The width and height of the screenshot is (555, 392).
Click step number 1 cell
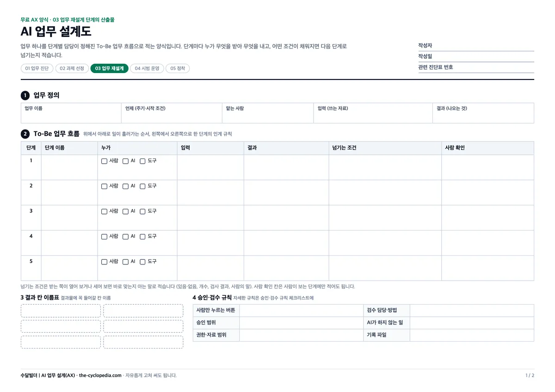(31, 167)
